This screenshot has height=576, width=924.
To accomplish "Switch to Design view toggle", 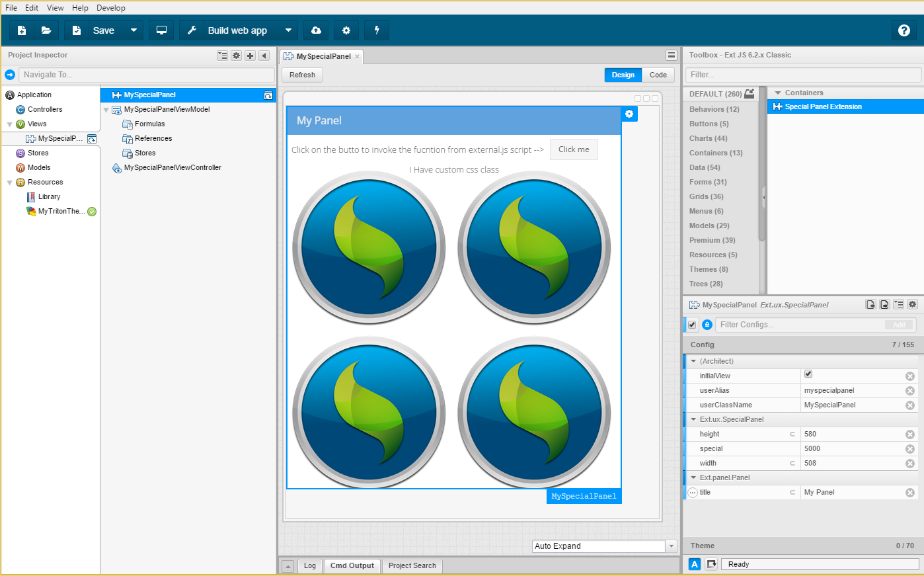I will [623, 75].
